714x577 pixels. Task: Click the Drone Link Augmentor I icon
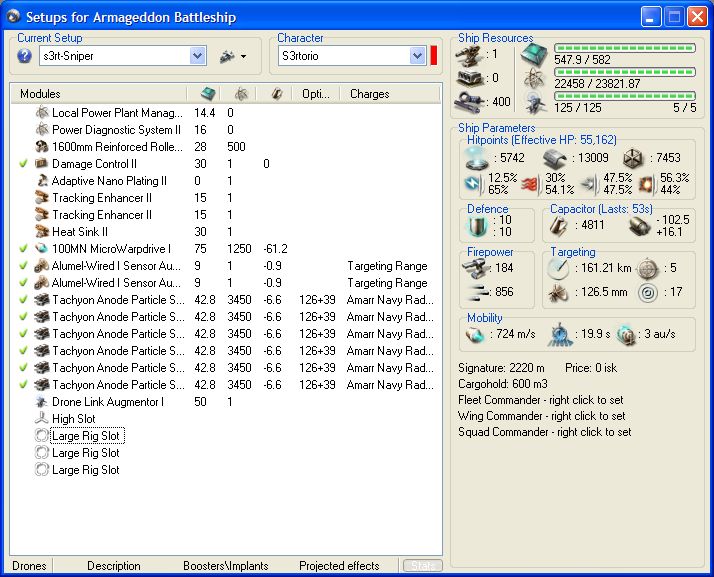pos(42,402)
